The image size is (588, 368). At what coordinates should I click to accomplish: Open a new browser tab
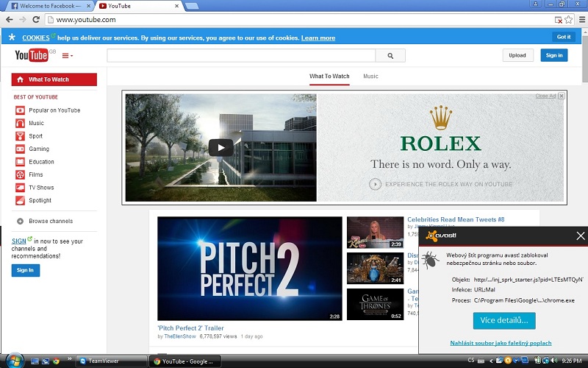(x=192, y=6)
